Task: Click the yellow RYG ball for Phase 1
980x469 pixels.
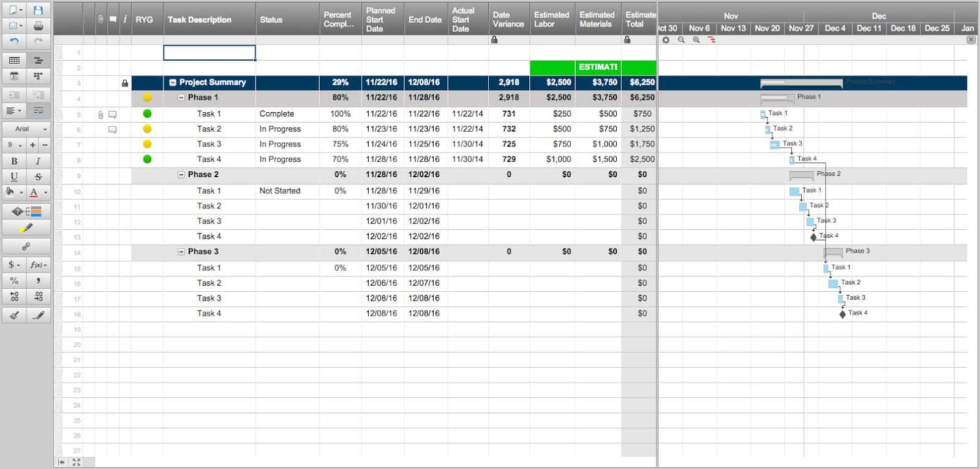Action: (x=147, y=97)
